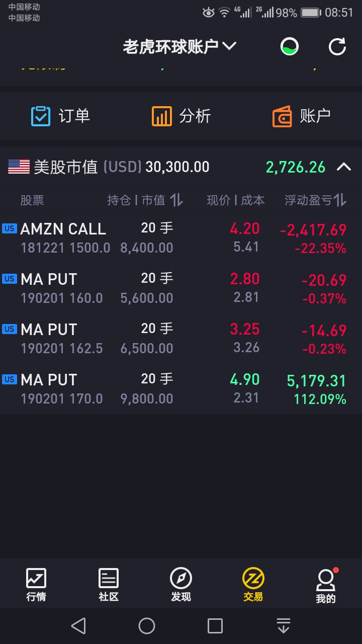Tap the 现价 成本 column header

pyautogui.click(x=236, y=200)
